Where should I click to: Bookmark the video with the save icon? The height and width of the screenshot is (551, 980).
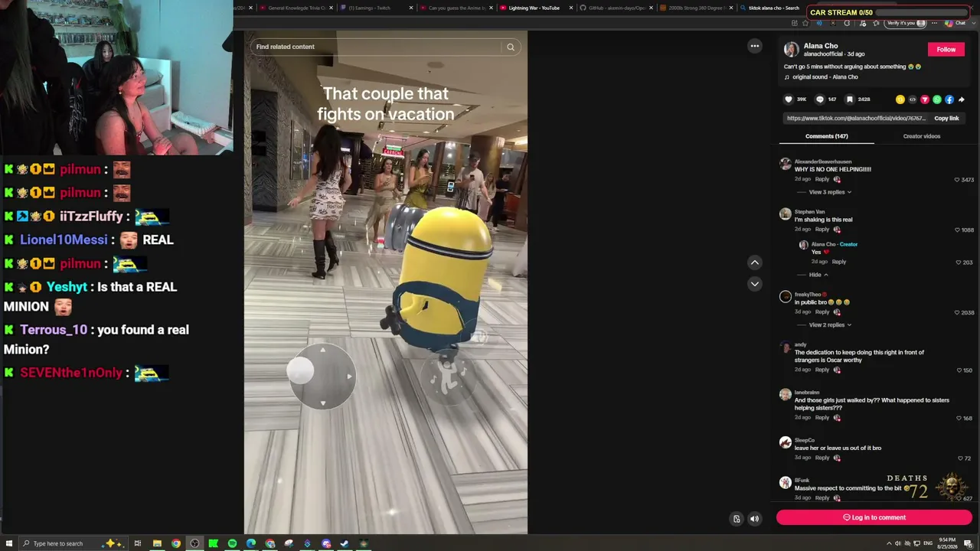pyautogui.click(x=850, y=99)
